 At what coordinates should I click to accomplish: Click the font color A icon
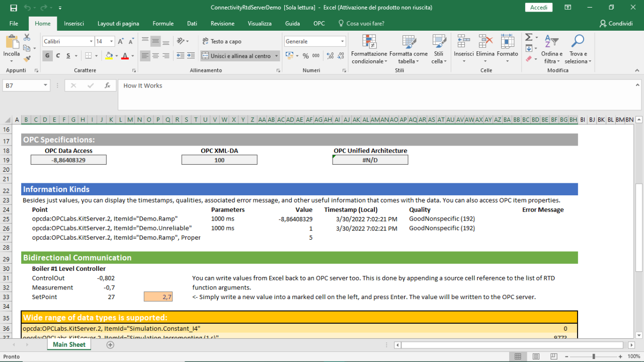[x=126, y=56]
